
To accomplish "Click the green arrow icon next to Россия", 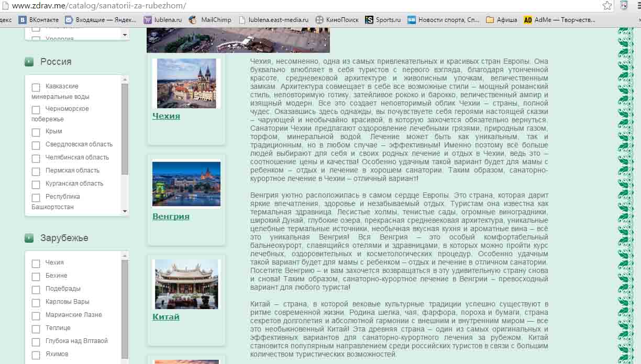I will 29,62.
